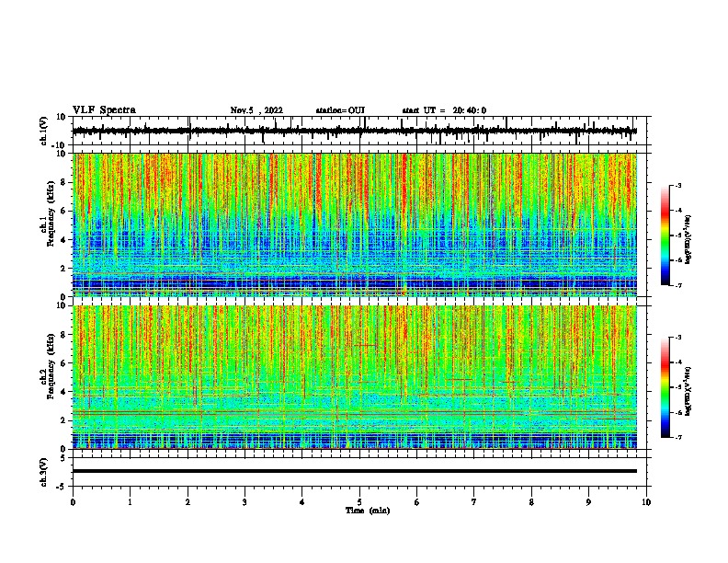Select the "start UT = 20:40: 0" text
This screenshot has height=563, width=728.
[444, 110]
